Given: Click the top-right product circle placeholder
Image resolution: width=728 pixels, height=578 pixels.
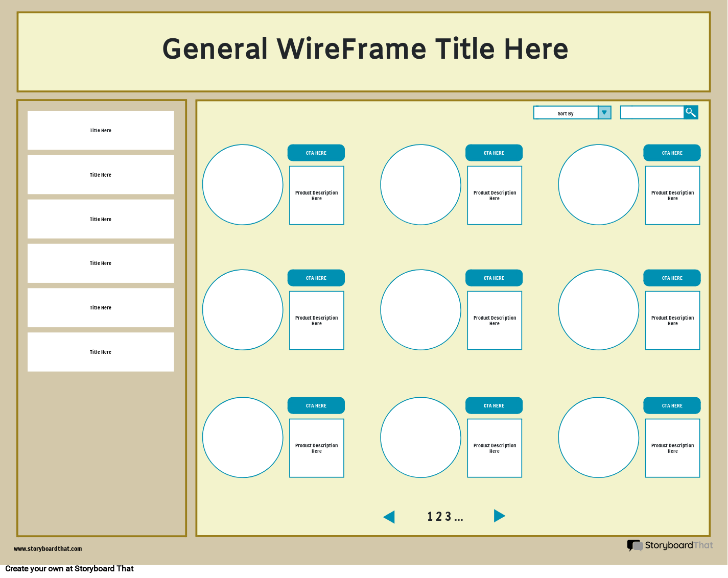Looking at the screenshot, I should point(598,184).
